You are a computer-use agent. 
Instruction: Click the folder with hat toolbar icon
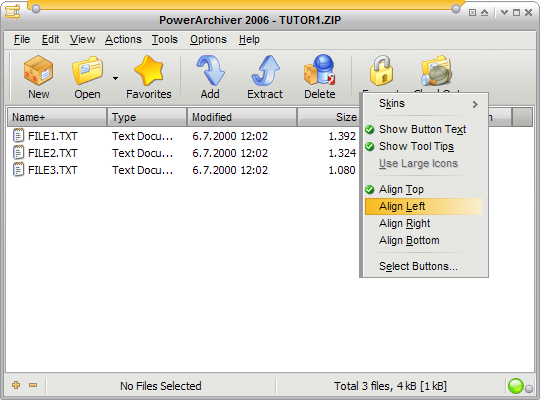coord(437,70)
